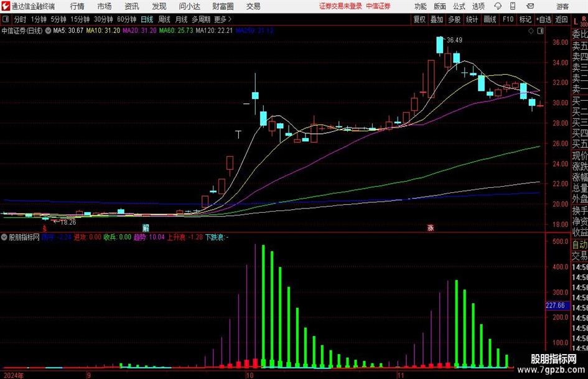Screen dimensions: 588x379
Task: Click the Tongdaxin red logo icon
Action: click(5, 6)
